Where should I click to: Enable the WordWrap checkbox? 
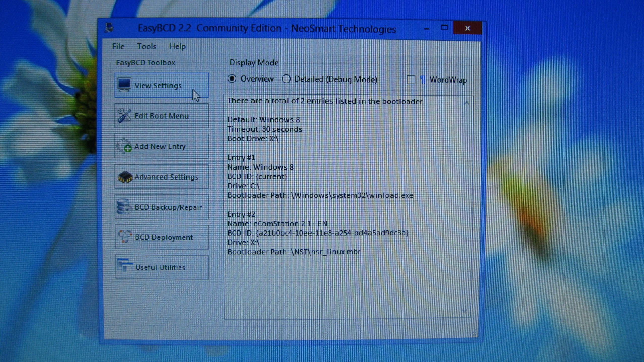pos(411,80)
